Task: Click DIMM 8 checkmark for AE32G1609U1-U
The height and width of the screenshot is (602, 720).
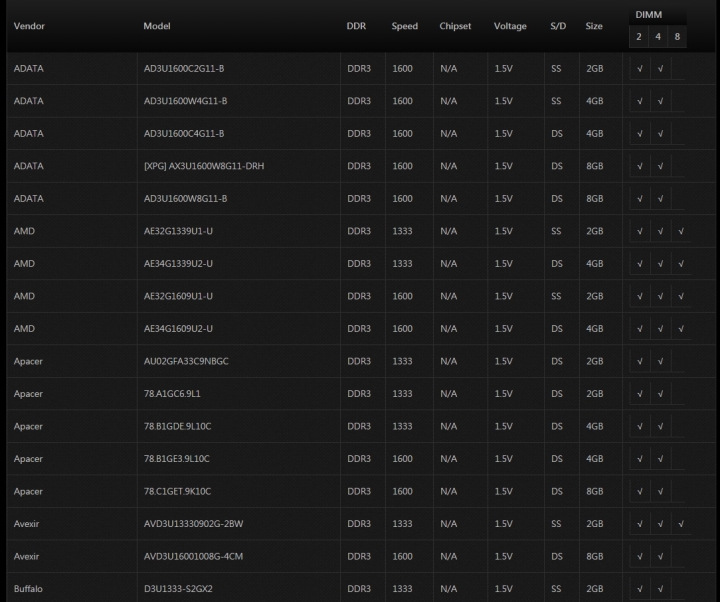Action: (681, 297)
